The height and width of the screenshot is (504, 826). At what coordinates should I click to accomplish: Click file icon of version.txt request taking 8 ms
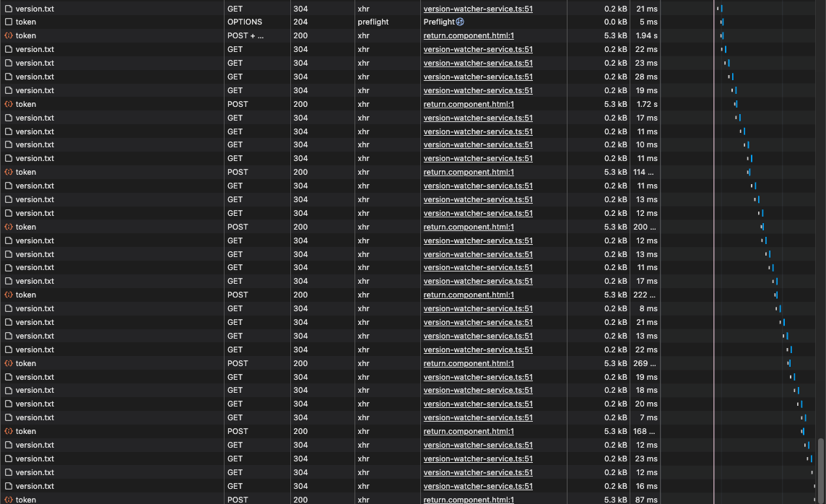pos(9,308)
